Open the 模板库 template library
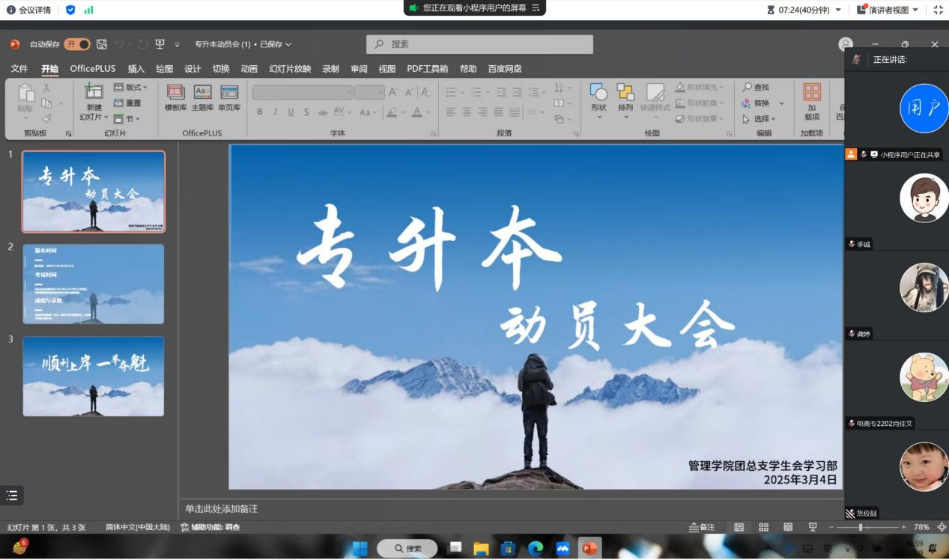The width and height of the screenshot is (949, 560). coord(175,93)
